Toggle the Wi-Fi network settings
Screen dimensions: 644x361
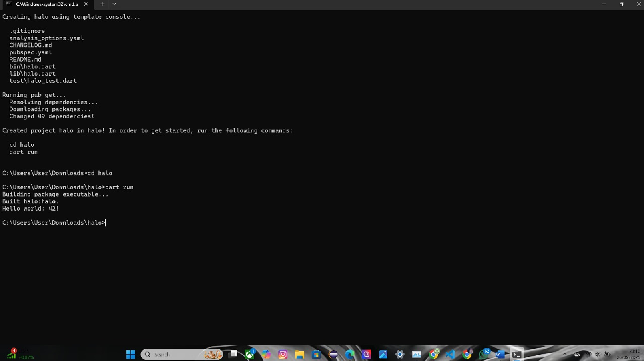588,354
